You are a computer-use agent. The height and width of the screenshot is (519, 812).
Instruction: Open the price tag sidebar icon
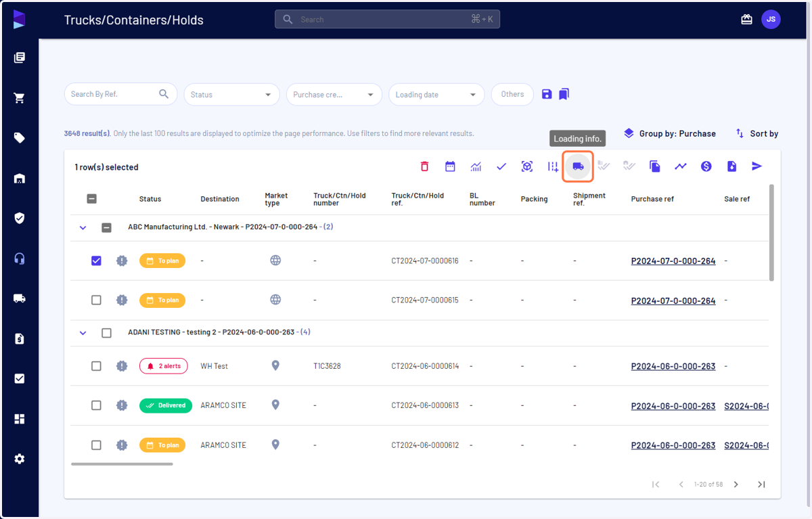[20, 138]
